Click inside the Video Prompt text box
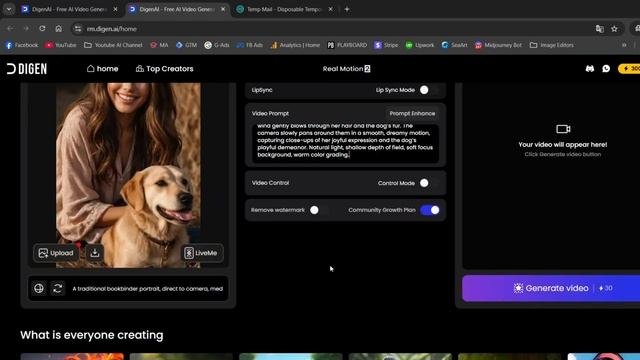The image size is (640, 360). point(345,143)
